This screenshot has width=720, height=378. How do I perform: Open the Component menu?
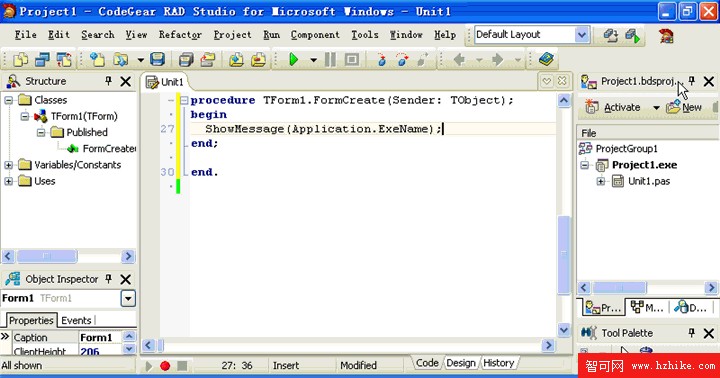pyautogui.click(x=315, y=35)
